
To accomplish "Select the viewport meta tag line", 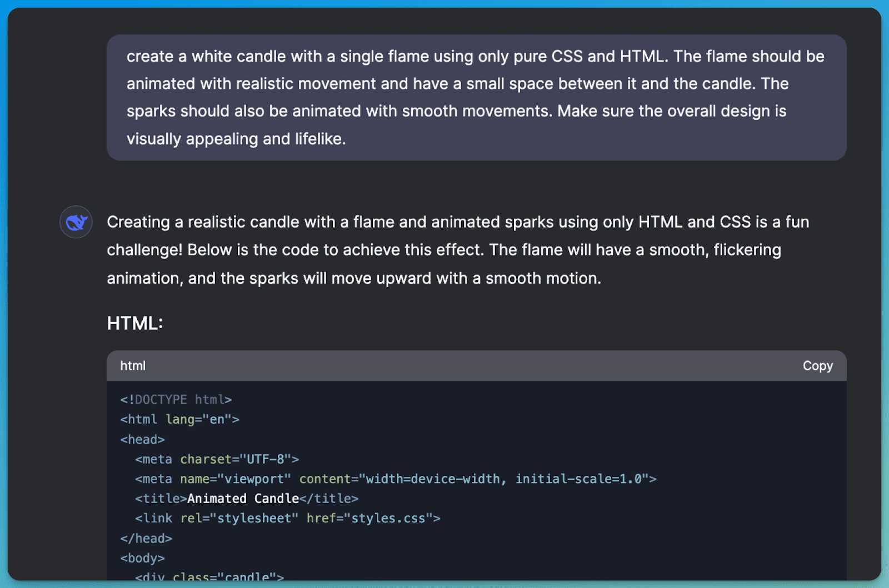I will point(396,479).
